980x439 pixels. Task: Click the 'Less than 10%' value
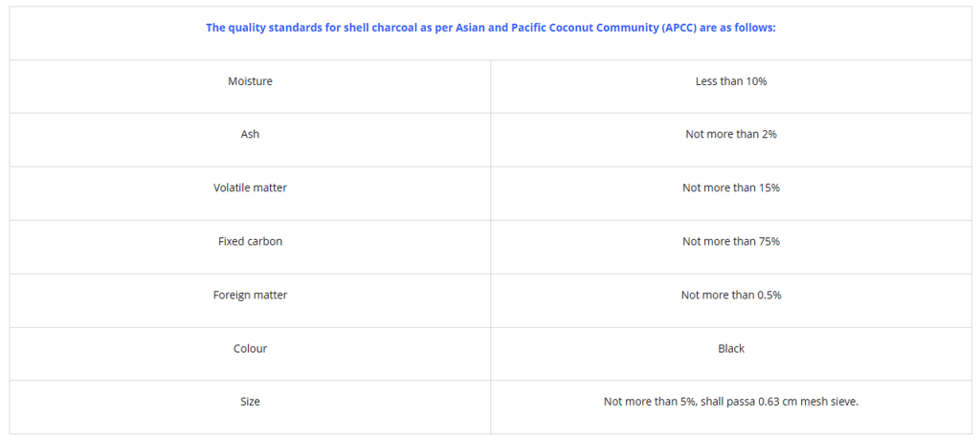tap(730, 81)
